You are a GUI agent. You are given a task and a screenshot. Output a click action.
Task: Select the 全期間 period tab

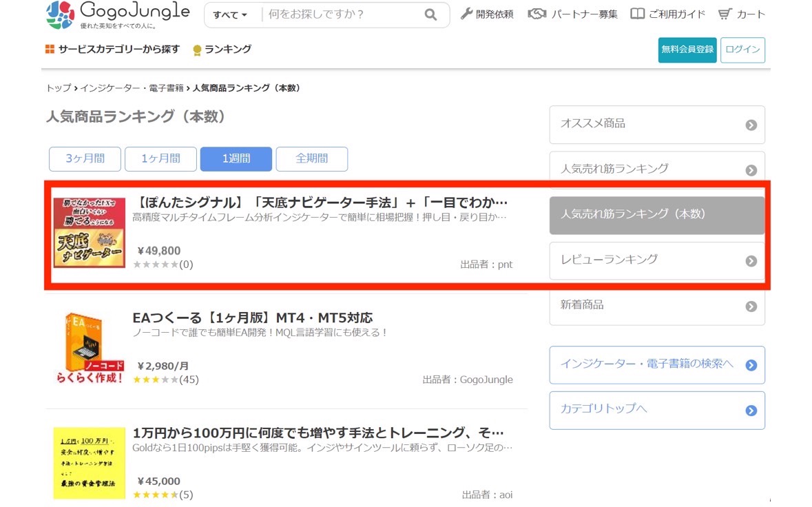(312, 158)
